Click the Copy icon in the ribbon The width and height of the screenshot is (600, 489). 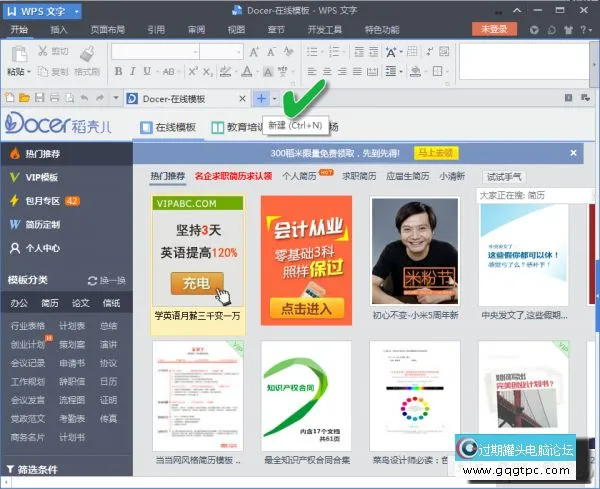click(x=43, y=72)
